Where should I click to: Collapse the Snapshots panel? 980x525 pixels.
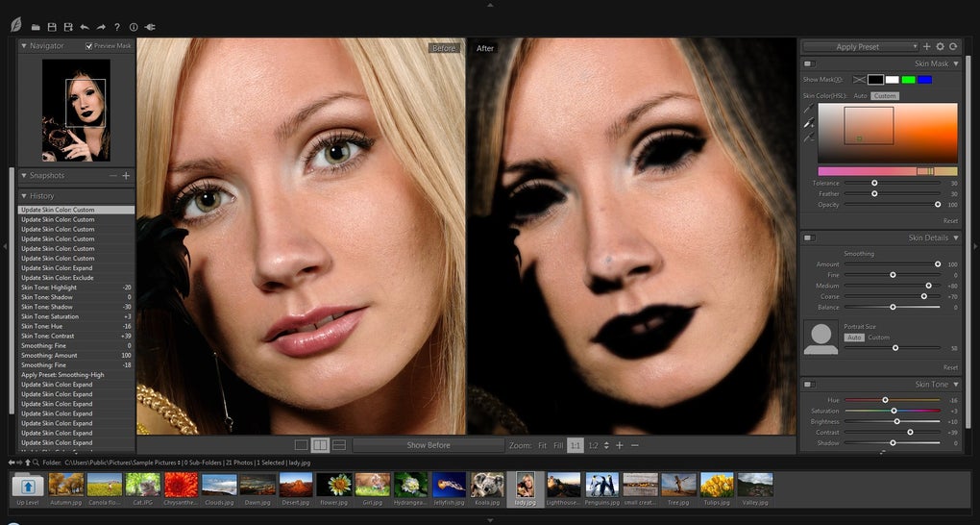(x=24, y=176)
